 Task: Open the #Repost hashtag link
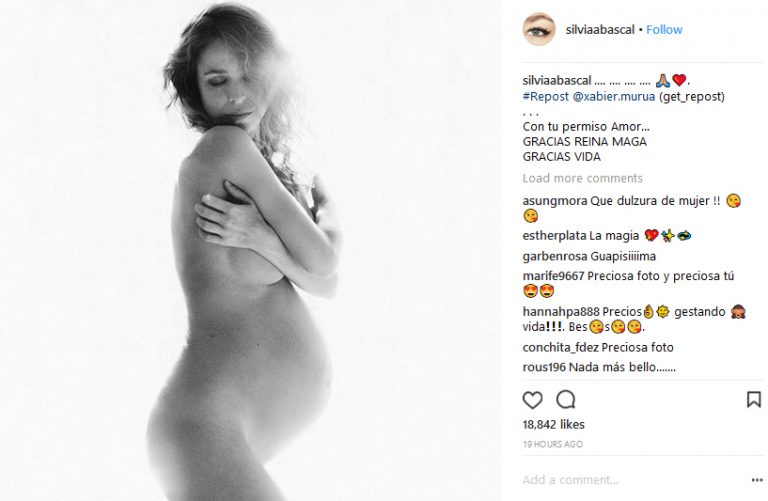pyautogui.click(x=546, y=96)
